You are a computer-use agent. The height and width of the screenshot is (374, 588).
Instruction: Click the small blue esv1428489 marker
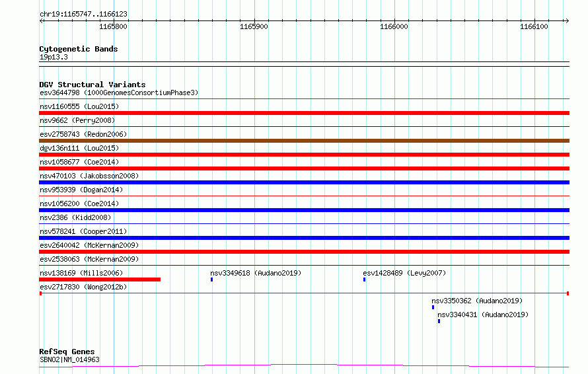pos(365,280)
